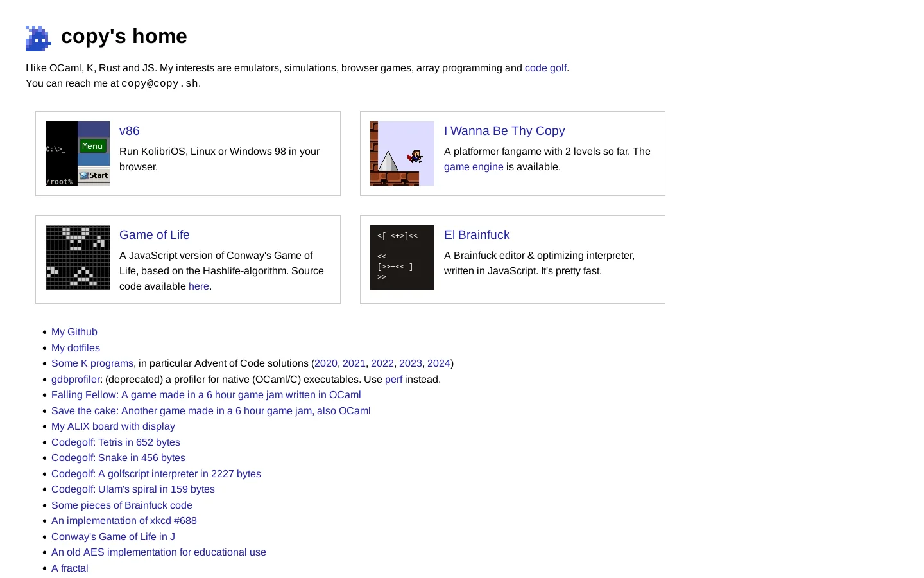Viewport: 924px width, 578px height.
Task: Click the 'copy's home' page heading
Action: pos(124,37)
